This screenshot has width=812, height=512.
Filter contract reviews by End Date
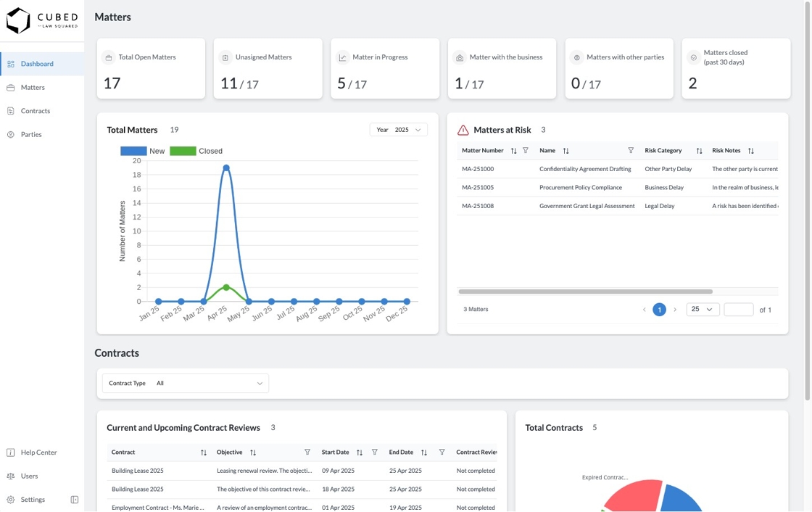[442, 452]
